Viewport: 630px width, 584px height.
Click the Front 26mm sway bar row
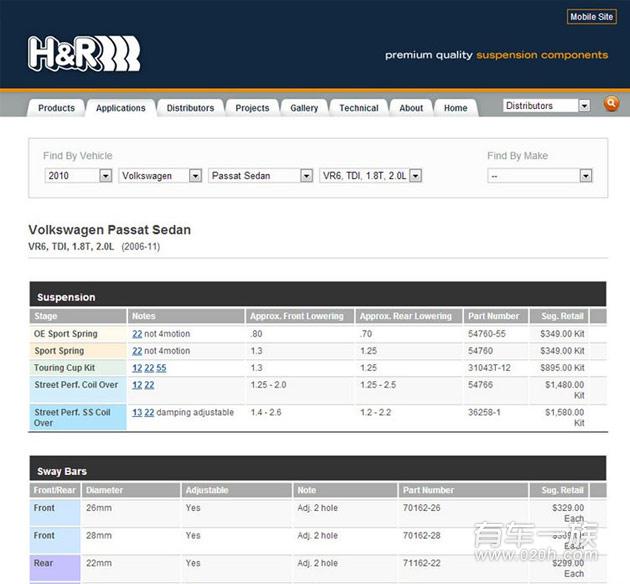point(318,513)
